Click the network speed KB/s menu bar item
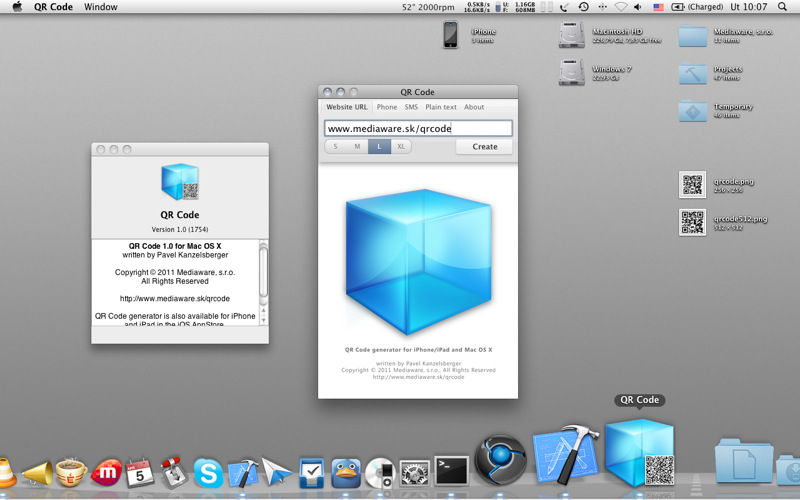This screenshot has height=500, width=800. tap(478, 7)
